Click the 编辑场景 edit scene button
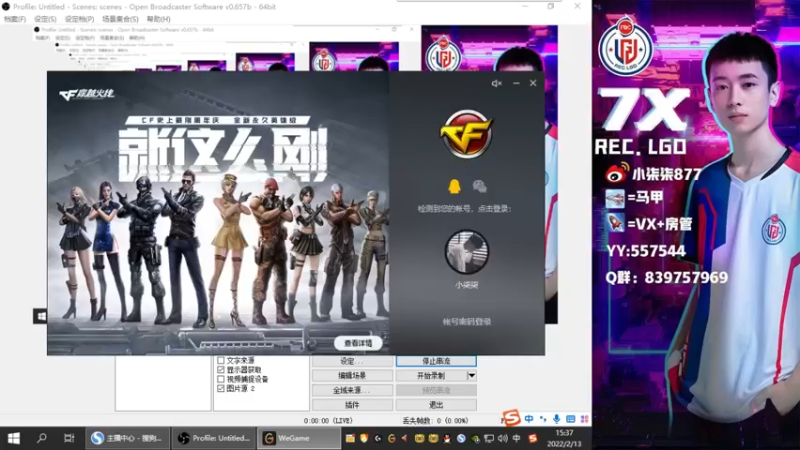The width and height of the screenshot is (800, 450). pyautogui.click(x=352, y=376)
